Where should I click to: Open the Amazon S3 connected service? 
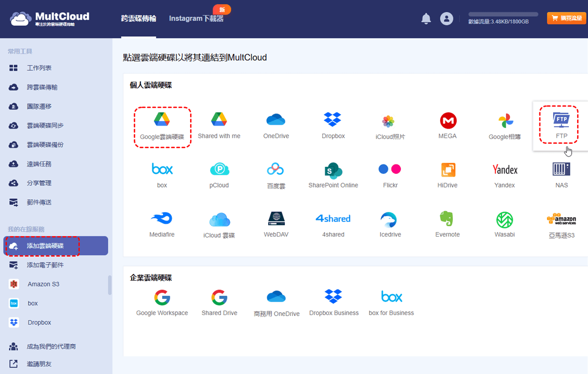point(43,284)
